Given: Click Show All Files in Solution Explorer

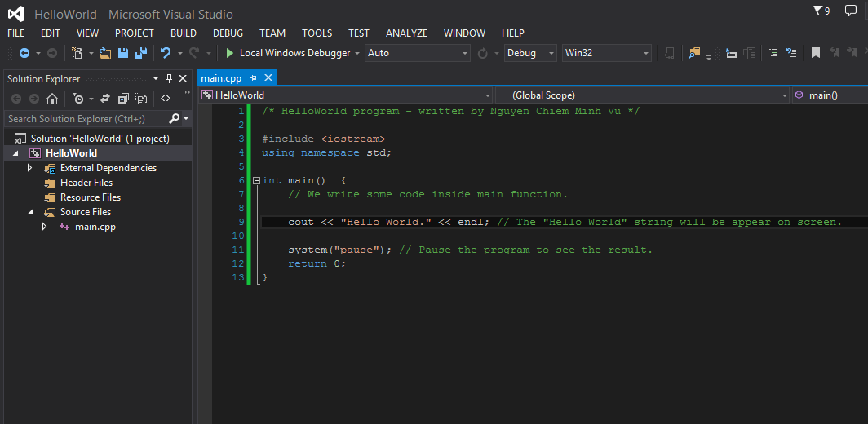Looking at the screenshot, I should point(142,99).
